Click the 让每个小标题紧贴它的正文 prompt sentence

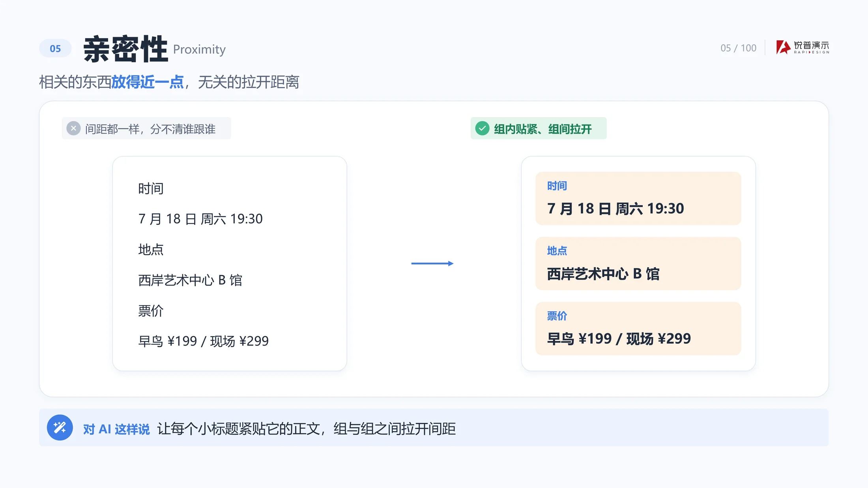(x=307, y=428)
